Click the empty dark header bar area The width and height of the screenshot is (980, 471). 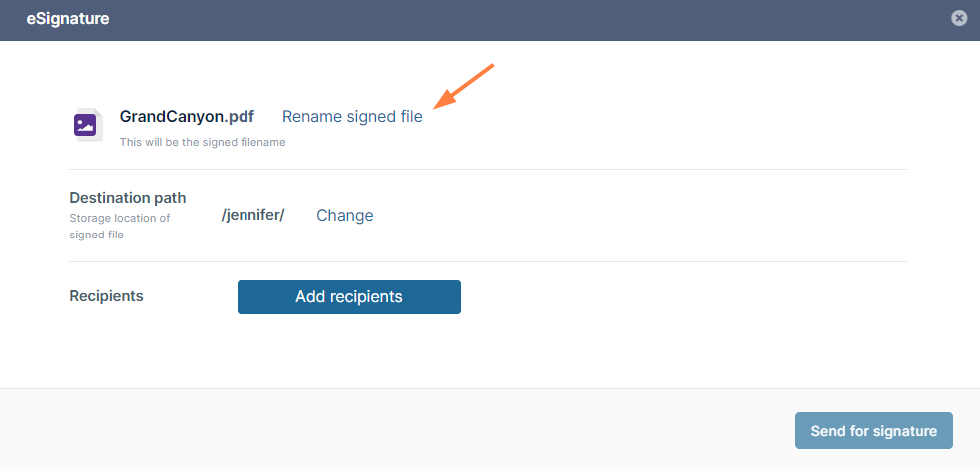500,20
